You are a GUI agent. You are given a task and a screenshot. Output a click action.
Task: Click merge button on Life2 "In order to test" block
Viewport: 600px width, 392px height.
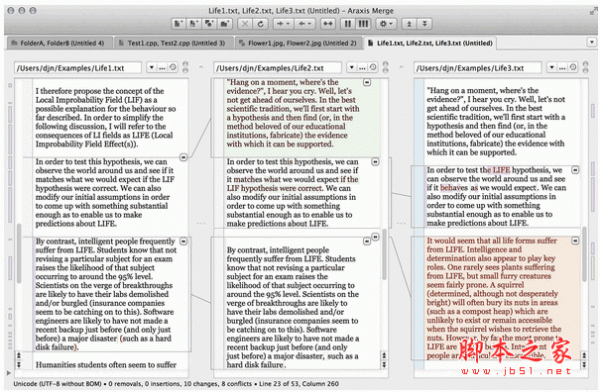coord(375,162)
